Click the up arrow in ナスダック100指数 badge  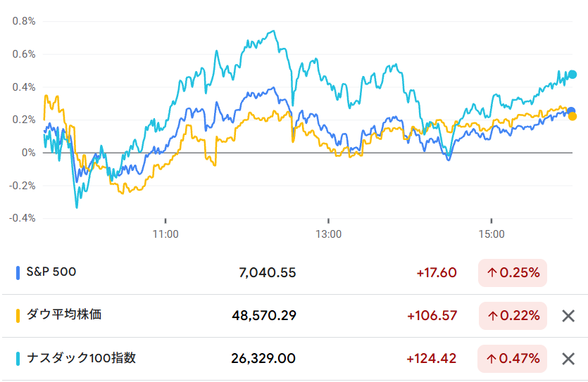pos(492,359)
